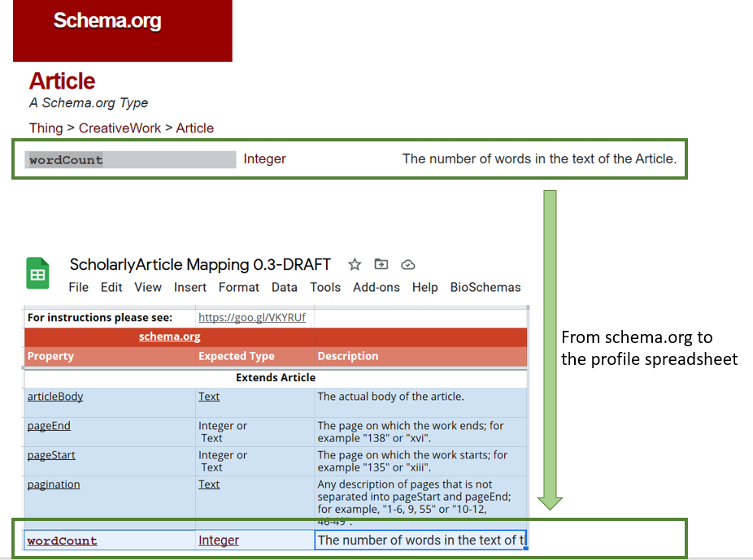The height and width of the screenshot is (560, 753).
Task: Open the BioSchemas menu
Action: point(485,287)
